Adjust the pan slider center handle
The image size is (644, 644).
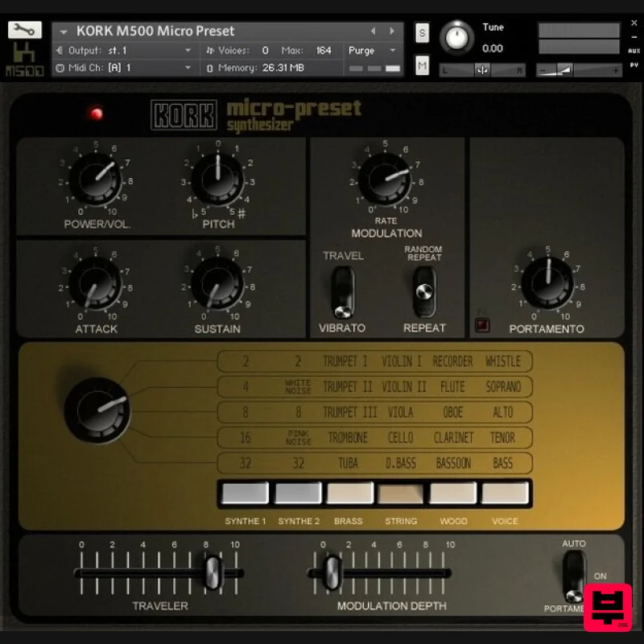point(482,70)
